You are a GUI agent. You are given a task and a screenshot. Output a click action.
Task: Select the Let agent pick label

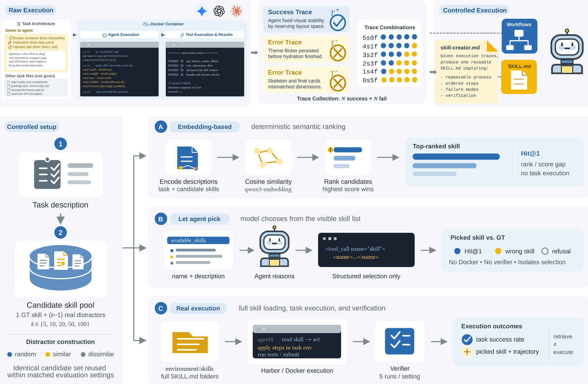coord(199,219)
